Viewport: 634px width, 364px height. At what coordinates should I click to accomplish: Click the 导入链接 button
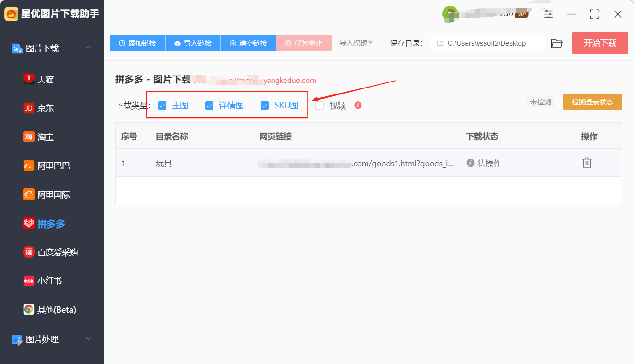click(193, 43)
